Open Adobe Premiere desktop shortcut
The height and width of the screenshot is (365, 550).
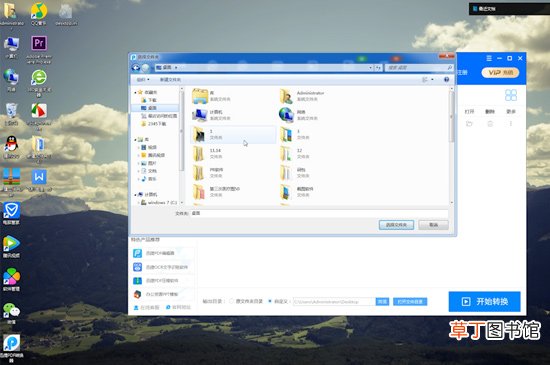tap(39, 49)
